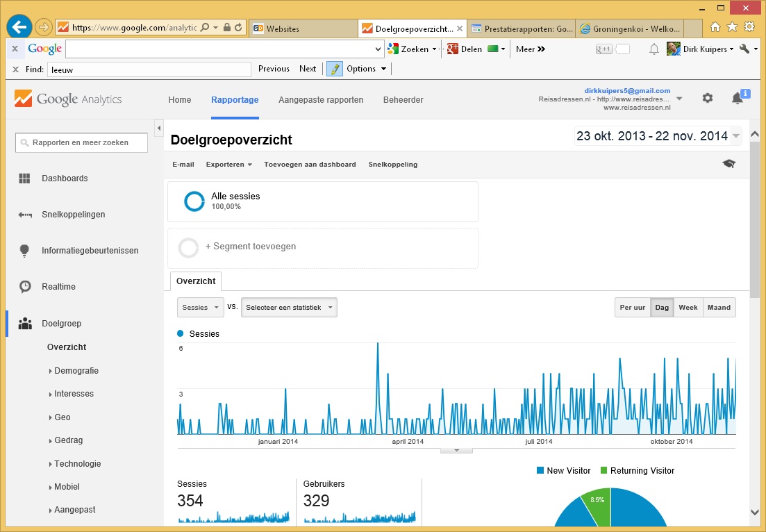This screenshot has width=766, height=532.
Task: Switch to Websites browser tab
Action: click(303, 28)
